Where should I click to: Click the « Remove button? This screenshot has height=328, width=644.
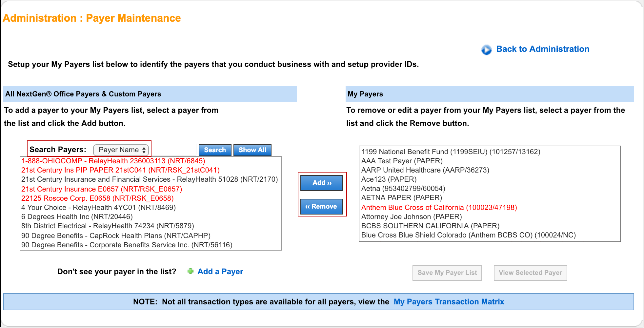[x=322, y=206]
